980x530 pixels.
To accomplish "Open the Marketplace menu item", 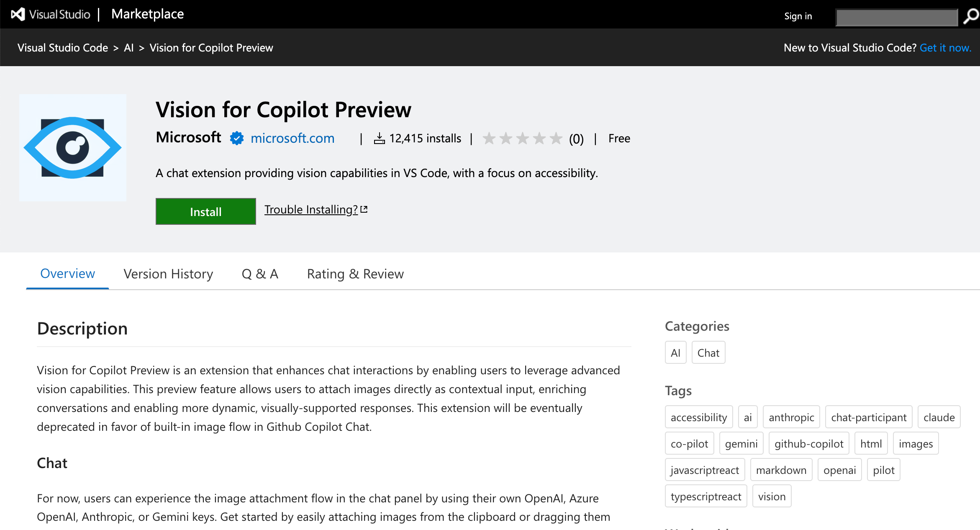I will [x=147, y=14].
